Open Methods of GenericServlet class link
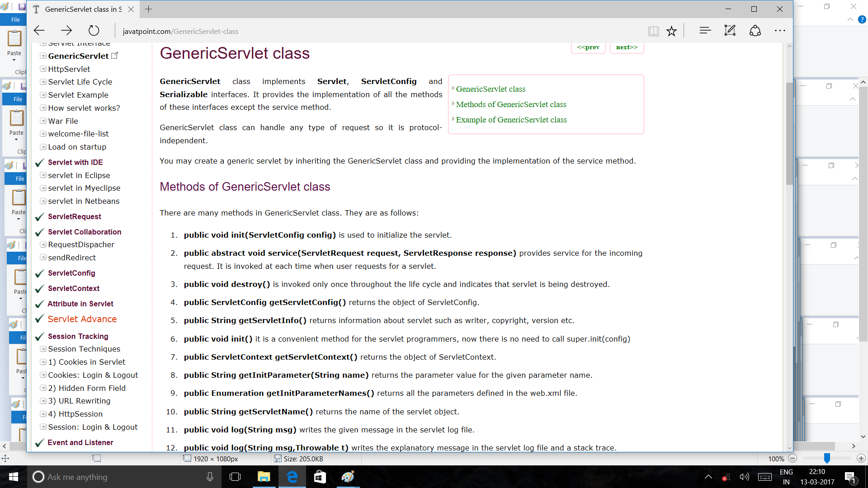 [511, 104]
